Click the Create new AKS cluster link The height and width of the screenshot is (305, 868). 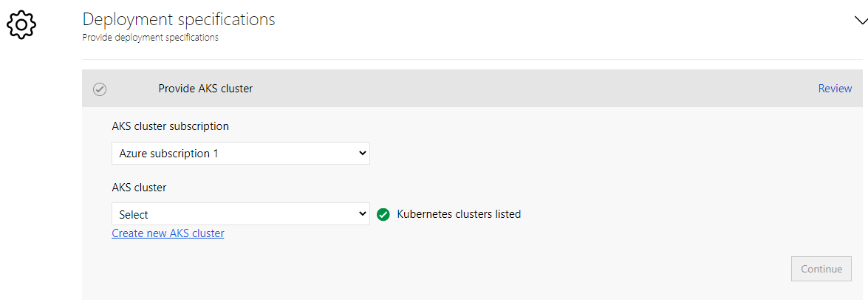click(168, 233)
